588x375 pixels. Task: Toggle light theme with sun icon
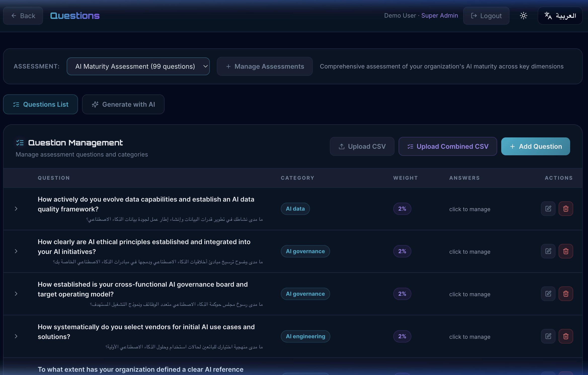pos(523,16)
